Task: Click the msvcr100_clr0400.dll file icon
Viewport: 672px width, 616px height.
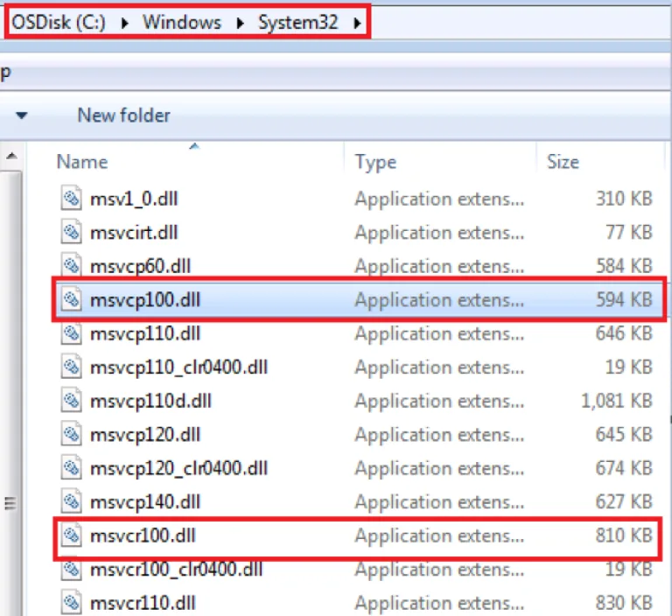Action: [x=71, y=570]
